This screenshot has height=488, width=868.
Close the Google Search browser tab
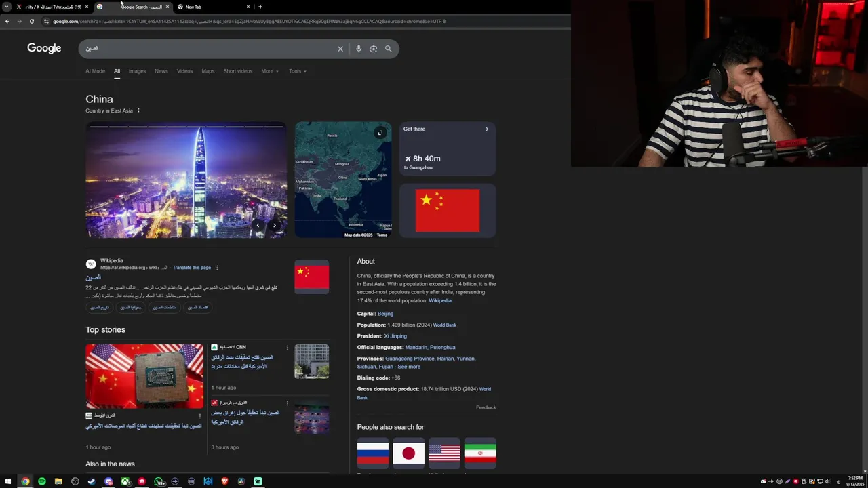pos(167,7)
